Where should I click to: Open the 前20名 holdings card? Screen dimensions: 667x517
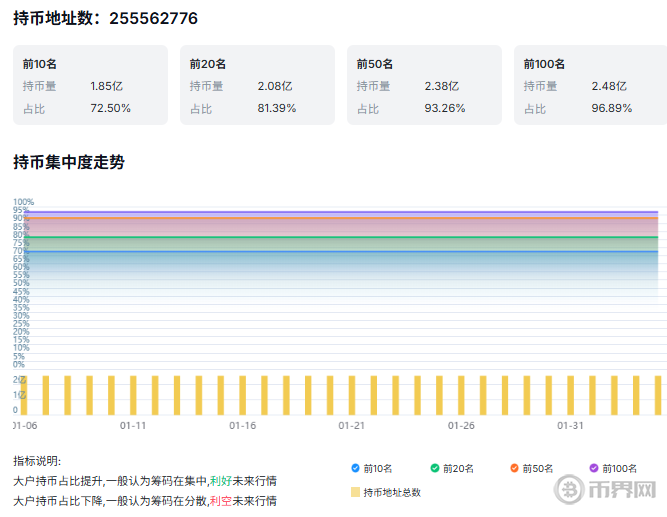click(257, 85)
